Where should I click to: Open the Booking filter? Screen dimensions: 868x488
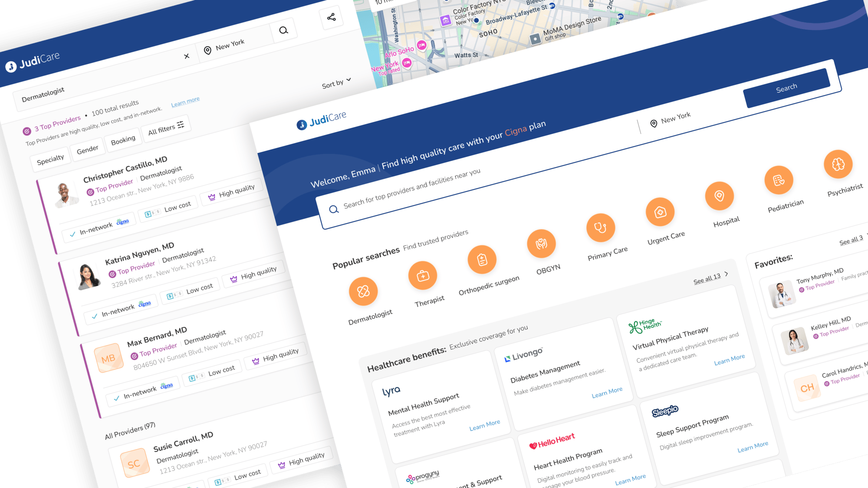pyautogui.click(x=123, y=140)
